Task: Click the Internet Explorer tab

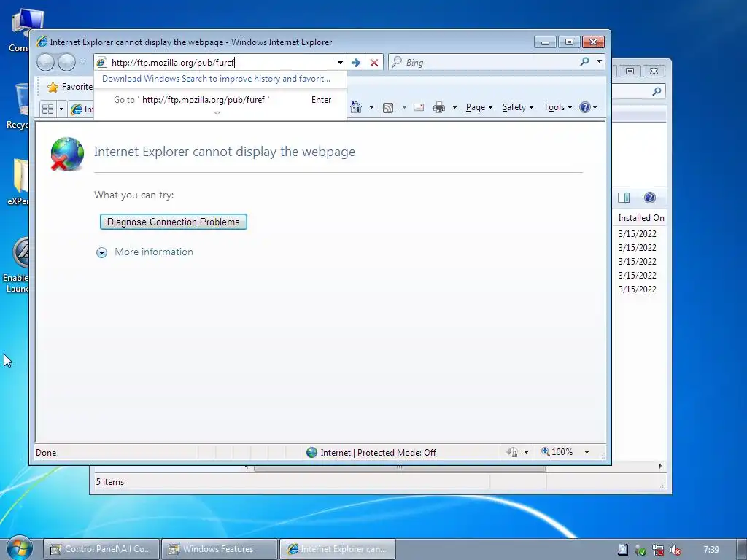Action: (82, 109)
